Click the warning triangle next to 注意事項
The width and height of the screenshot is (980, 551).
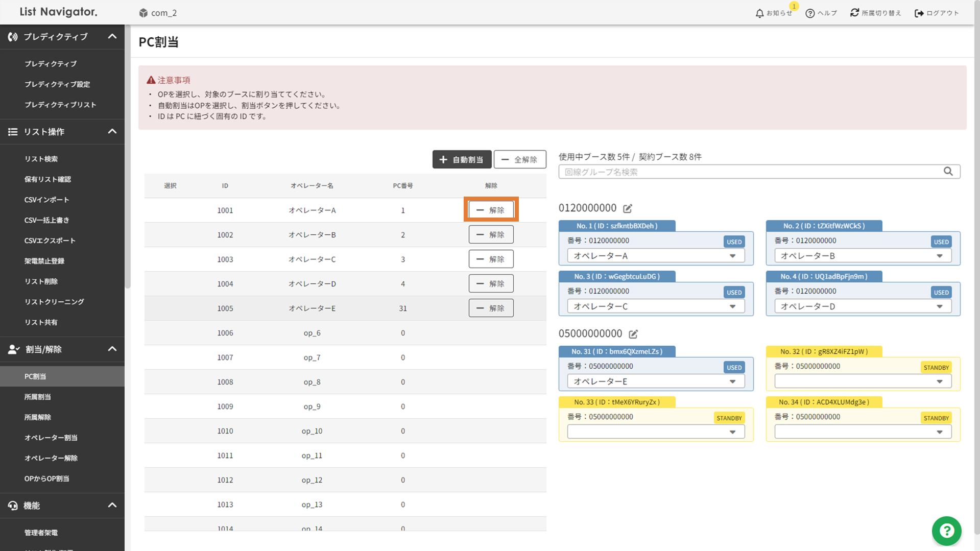(151, 80)
